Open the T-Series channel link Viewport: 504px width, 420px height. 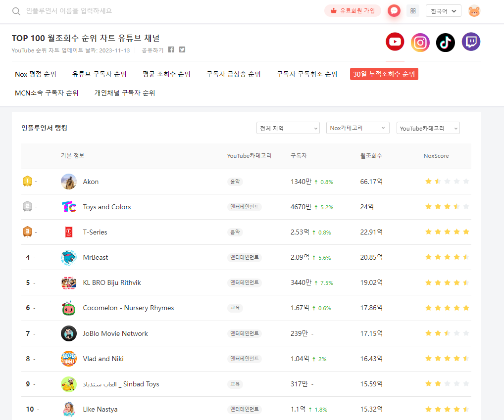95,232
